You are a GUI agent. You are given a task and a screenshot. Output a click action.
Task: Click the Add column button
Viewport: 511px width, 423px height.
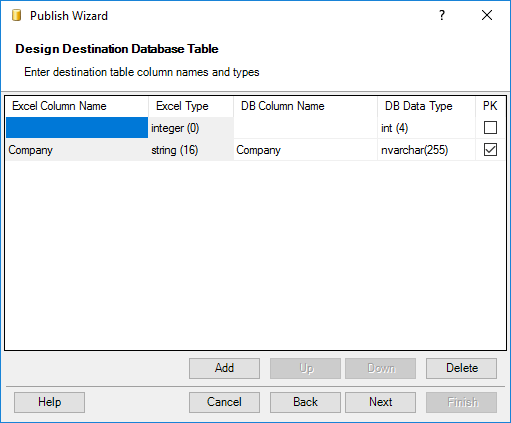point(224,368)
